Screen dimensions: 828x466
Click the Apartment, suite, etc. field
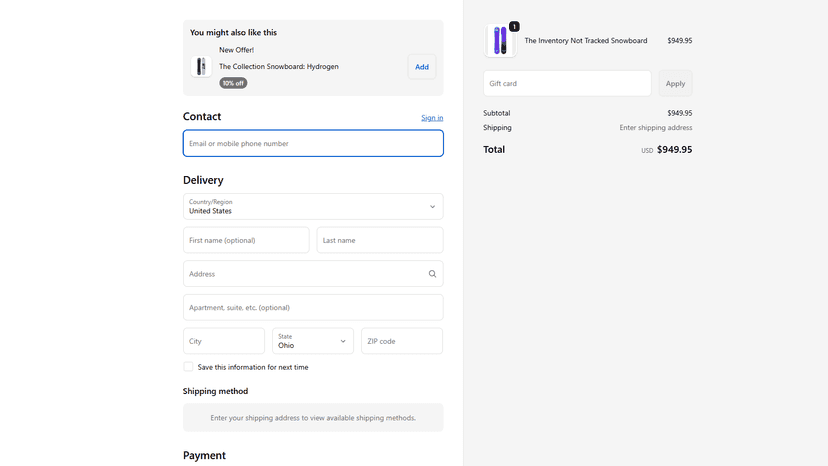point(313,307)
